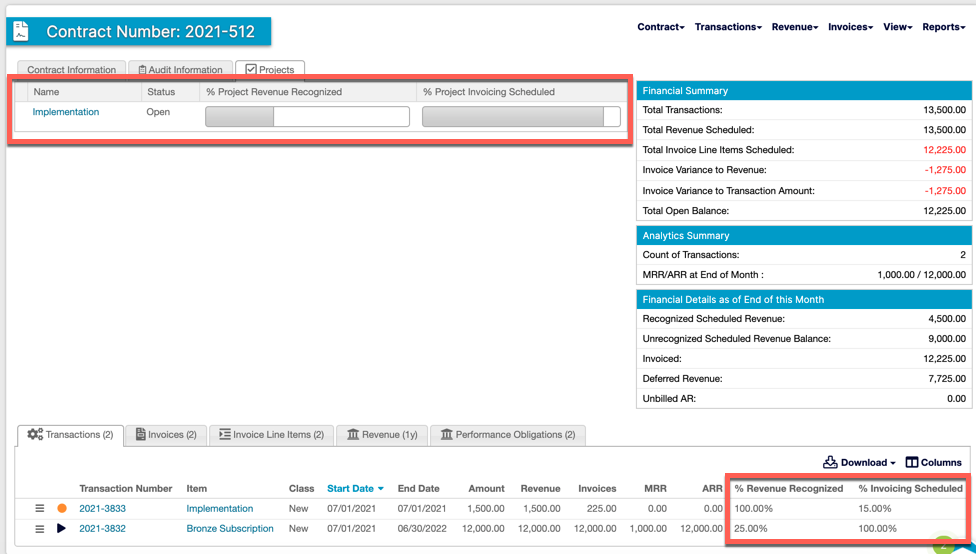
Task: Click the 225.00 invoices cell
Action: (601, 509)
